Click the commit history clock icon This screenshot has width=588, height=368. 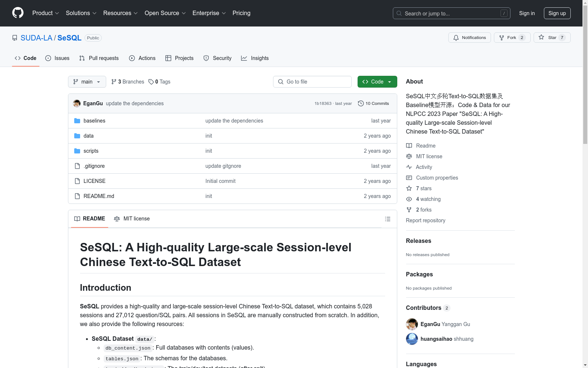[x=361, y=103]
